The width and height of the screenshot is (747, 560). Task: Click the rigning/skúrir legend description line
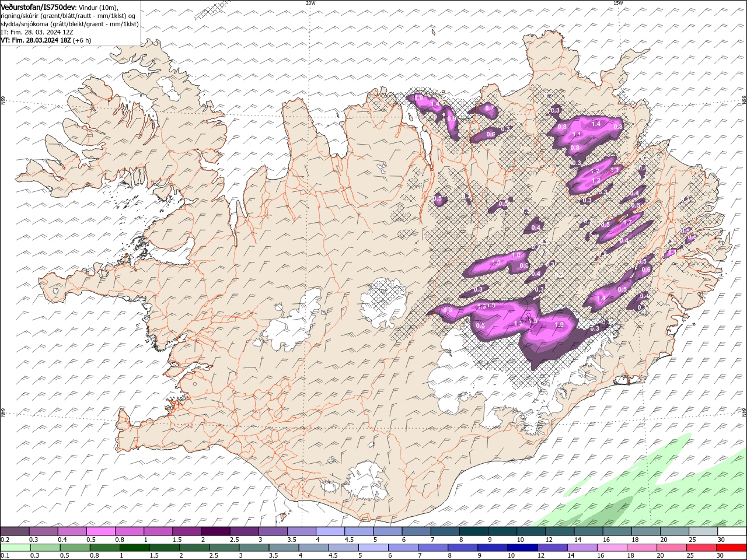[68, 16]
